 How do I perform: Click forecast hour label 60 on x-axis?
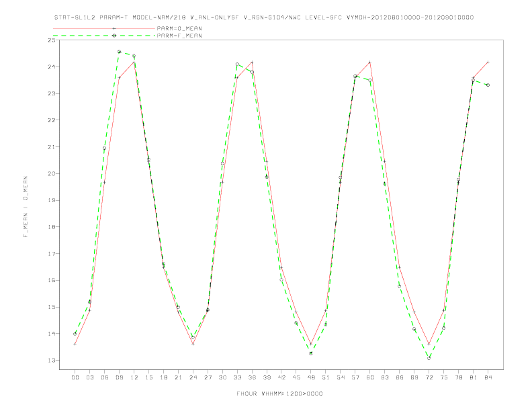[370, 377]
